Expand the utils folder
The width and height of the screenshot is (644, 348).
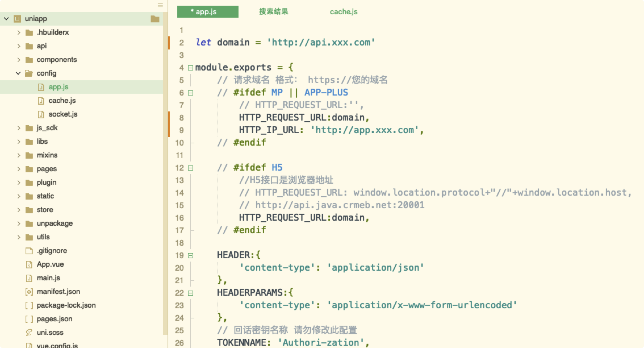[19, 237]
